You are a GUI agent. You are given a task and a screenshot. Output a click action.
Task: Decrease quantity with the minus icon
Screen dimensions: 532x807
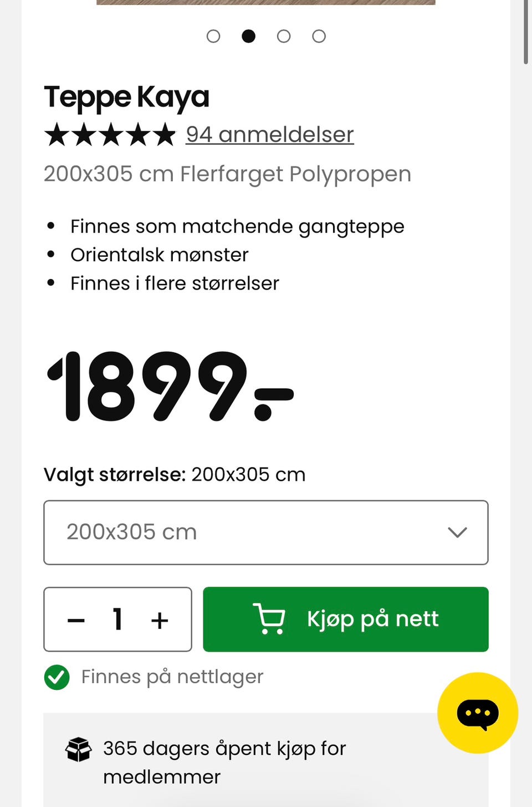[76, 620]
